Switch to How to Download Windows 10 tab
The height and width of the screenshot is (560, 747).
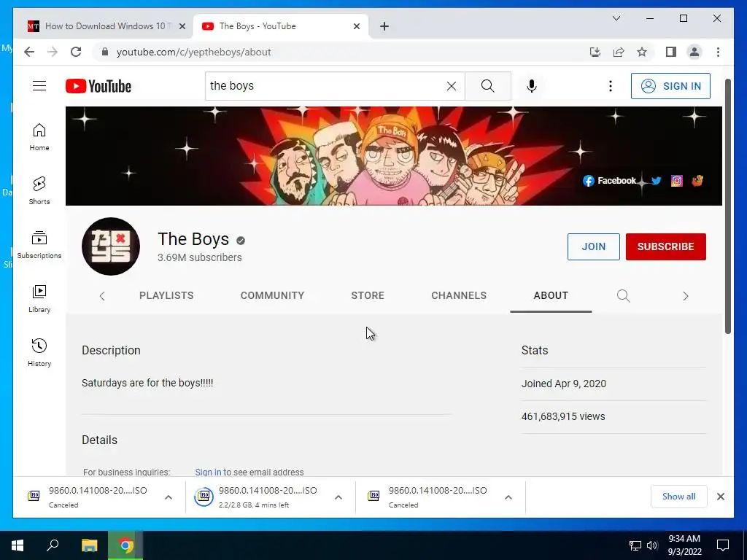(x=107, y=26)
